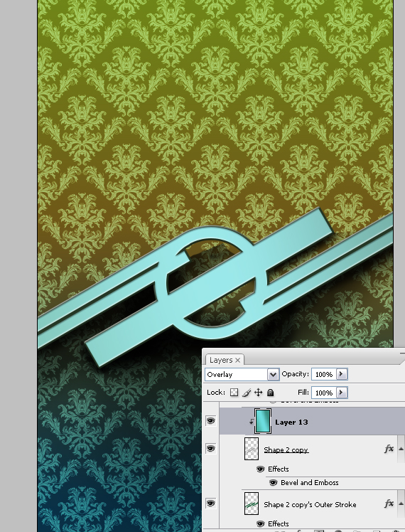Viewport: 405px width, 532px height.
Task: Open the Fill slider arrow
Action: [x=342, y=393]
